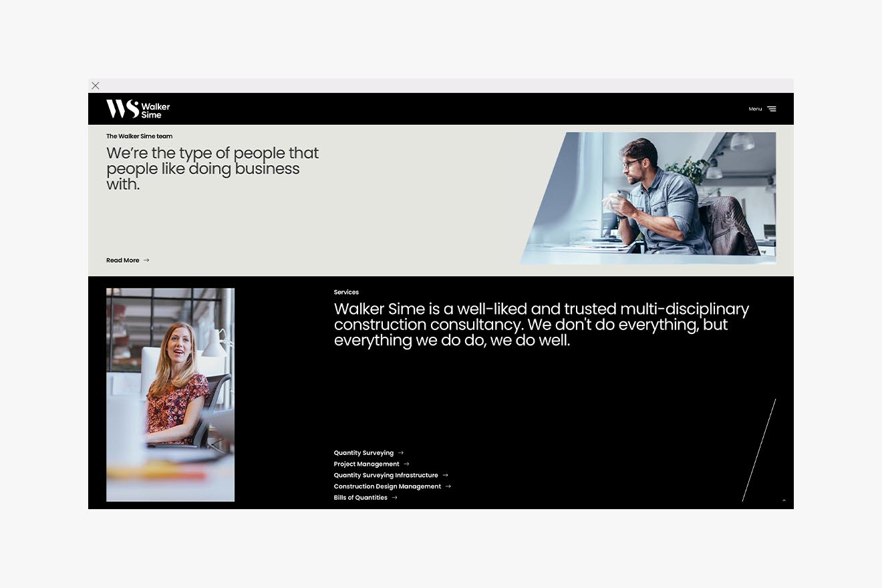
Task: Click the photo of woman at desk
Action: pyautogui.click(x=170, y=395)
